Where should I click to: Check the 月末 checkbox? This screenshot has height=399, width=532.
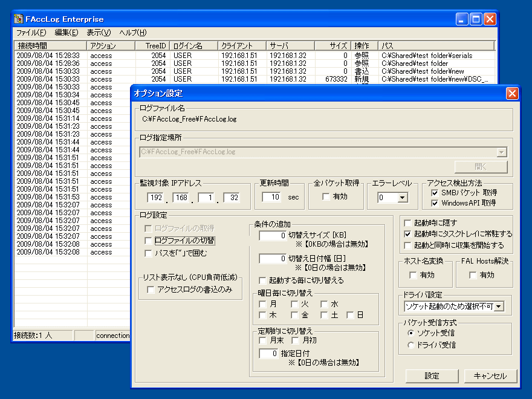click(x=262, y=340)
